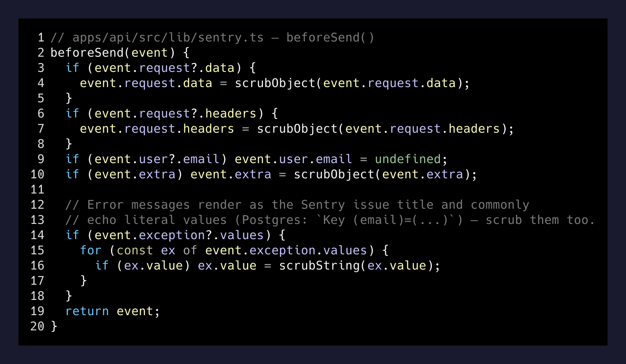
Task: Click line number 17 in the gutter
Action: (x=38, y=281)
